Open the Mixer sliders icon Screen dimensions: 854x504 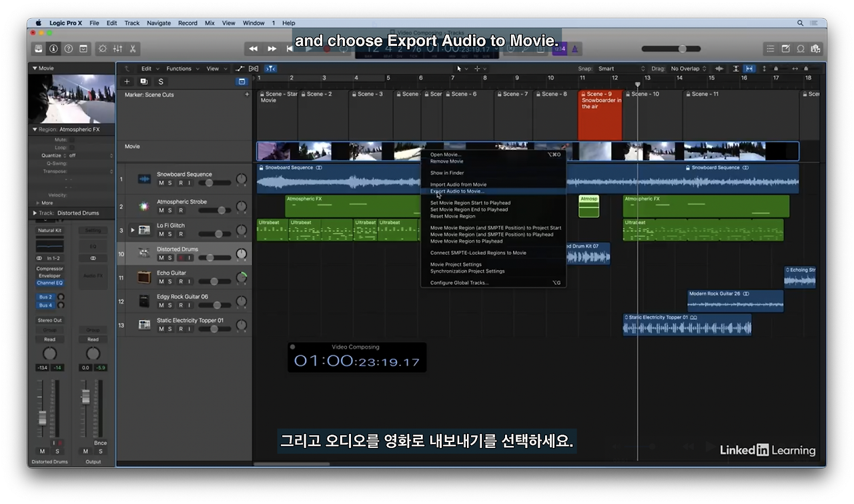(117, 49)
